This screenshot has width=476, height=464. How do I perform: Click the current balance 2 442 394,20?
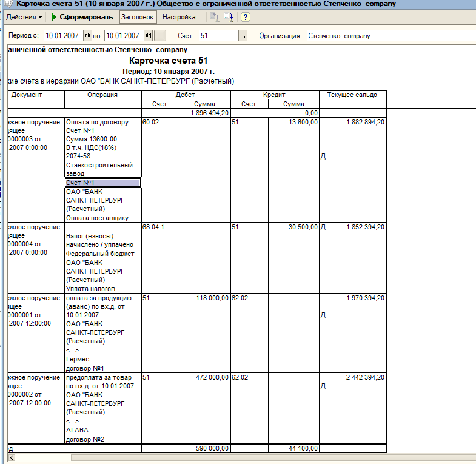(x=365, y=377)
